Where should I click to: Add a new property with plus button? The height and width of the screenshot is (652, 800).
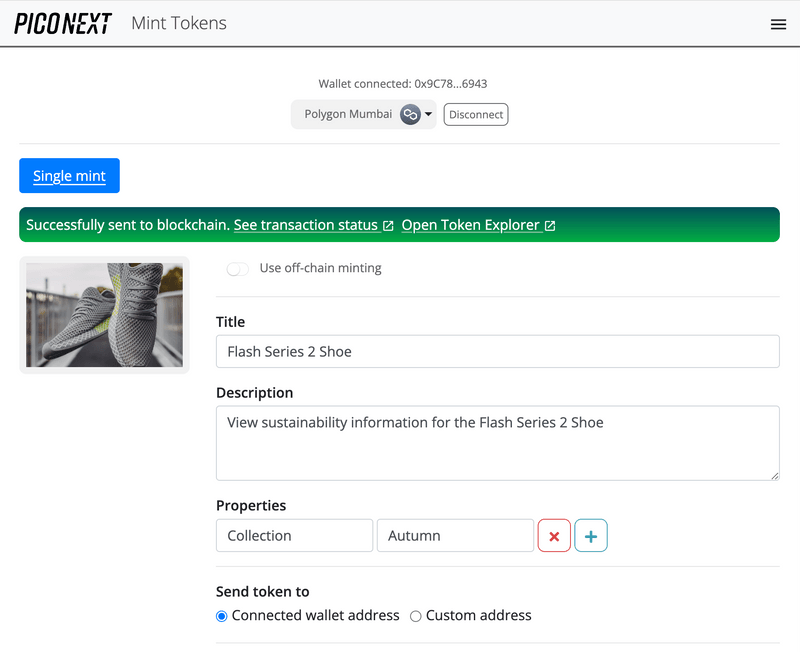click(x=591, y=536)
